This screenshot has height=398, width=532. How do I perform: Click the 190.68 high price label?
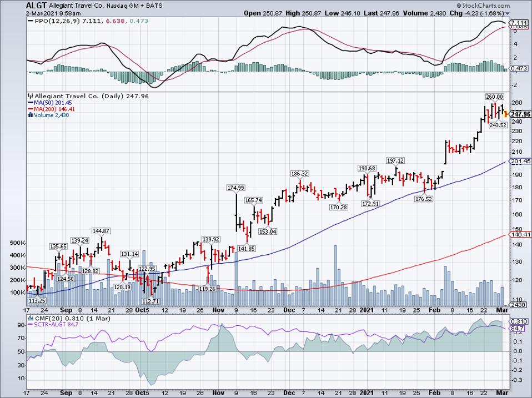[367, 169]
